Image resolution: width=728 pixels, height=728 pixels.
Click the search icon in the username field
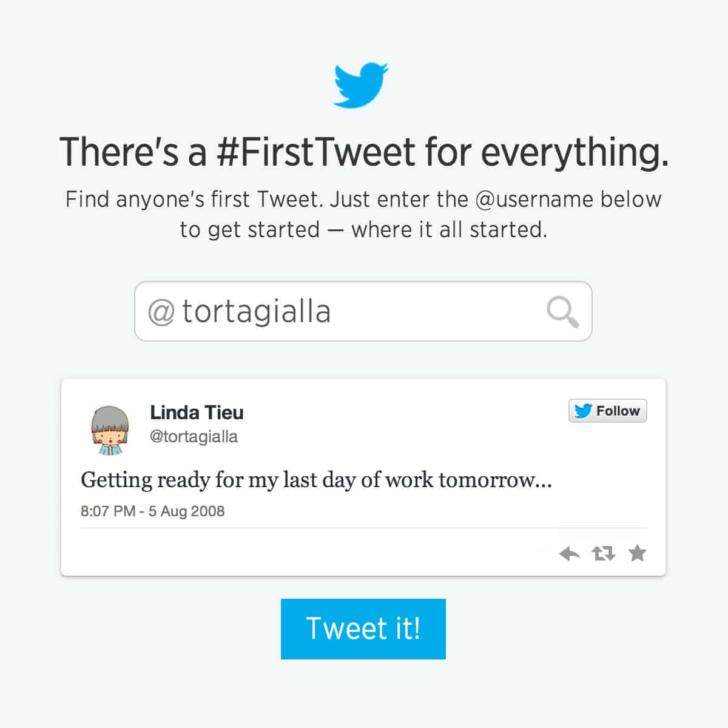[x=564, y=311]
